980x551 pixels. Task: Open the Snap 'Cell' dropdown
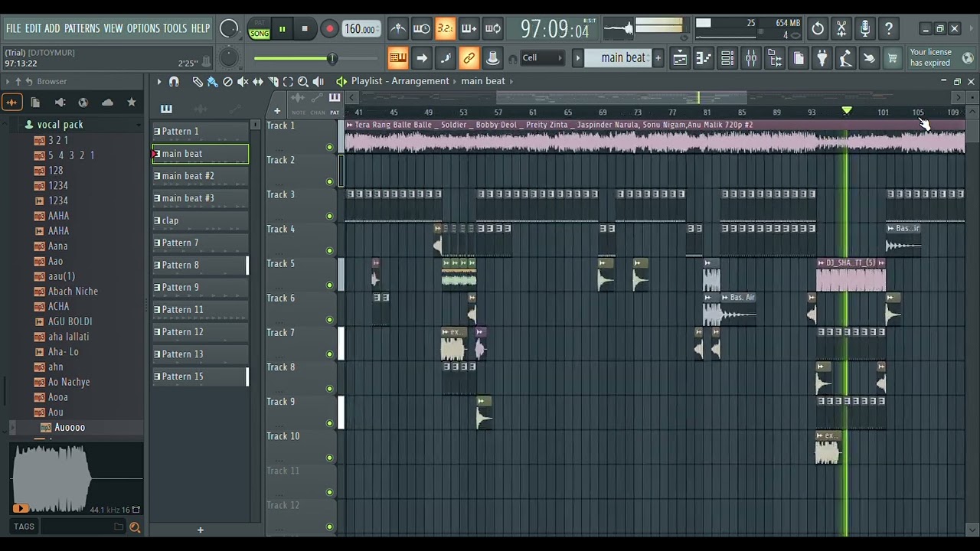coord(543,58)
